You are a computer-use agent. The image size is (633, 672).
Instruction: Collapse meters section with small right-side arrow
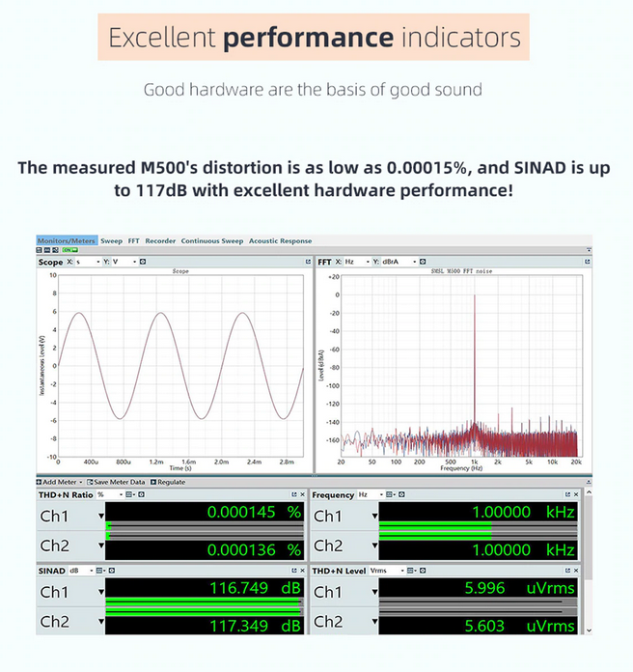pos(589,482)
